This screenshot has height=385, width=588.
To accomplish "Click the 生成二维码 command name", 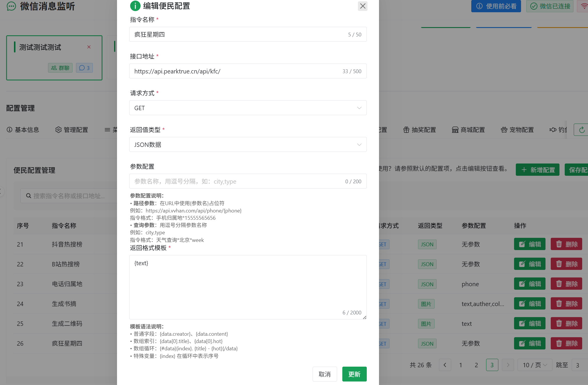I will tap(67, 324).
